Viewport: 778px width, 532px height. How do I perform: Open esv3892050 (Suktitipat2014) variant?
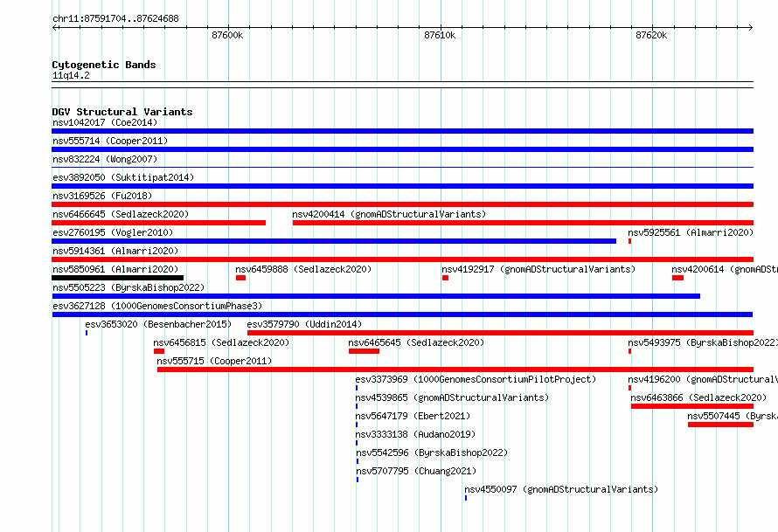123,177
